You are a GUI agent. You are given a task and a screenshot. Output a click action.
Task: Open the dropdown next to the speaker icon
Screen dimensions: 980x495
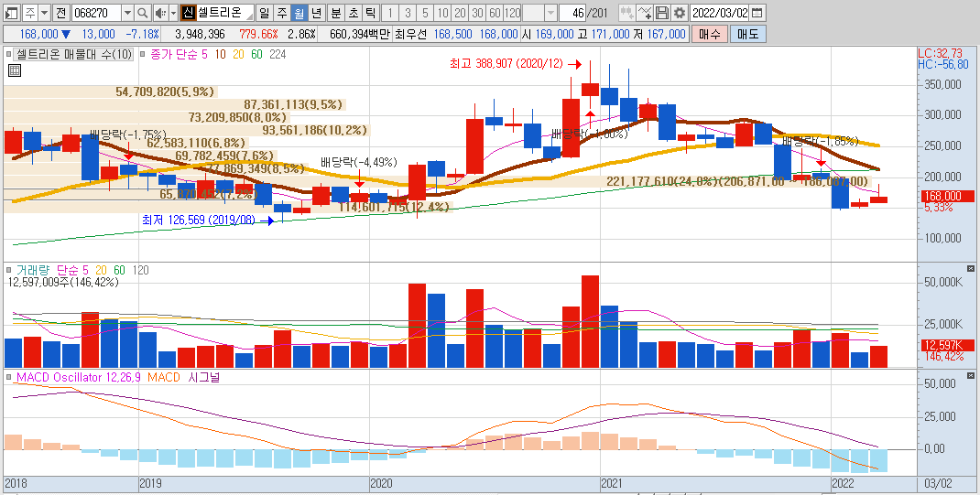tap(173, 13)
